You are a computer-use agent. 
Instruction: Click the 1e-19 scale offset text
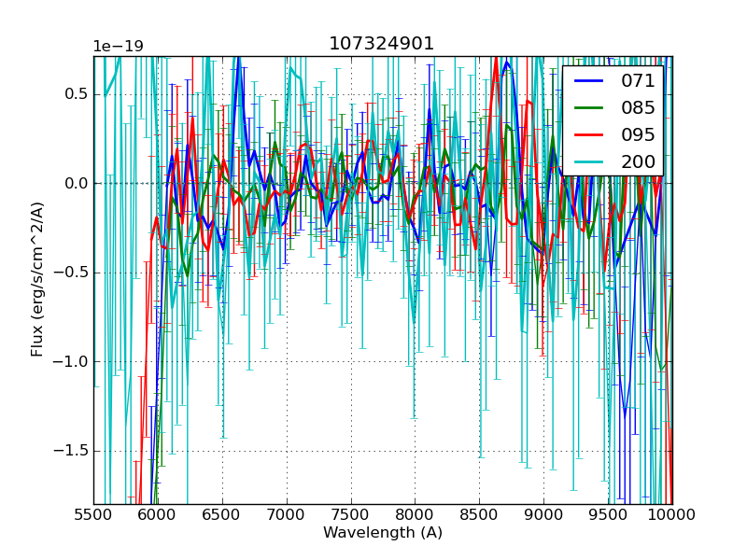(118, 47)
